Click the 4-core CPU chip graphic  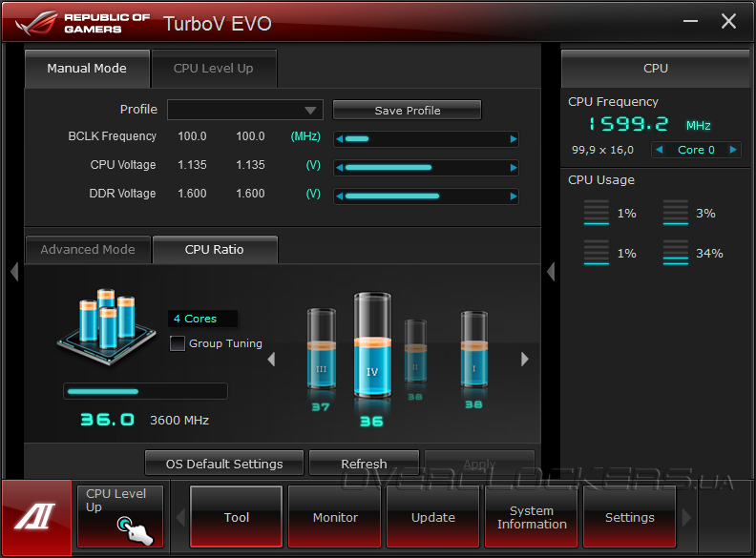[x=107, y=327]
